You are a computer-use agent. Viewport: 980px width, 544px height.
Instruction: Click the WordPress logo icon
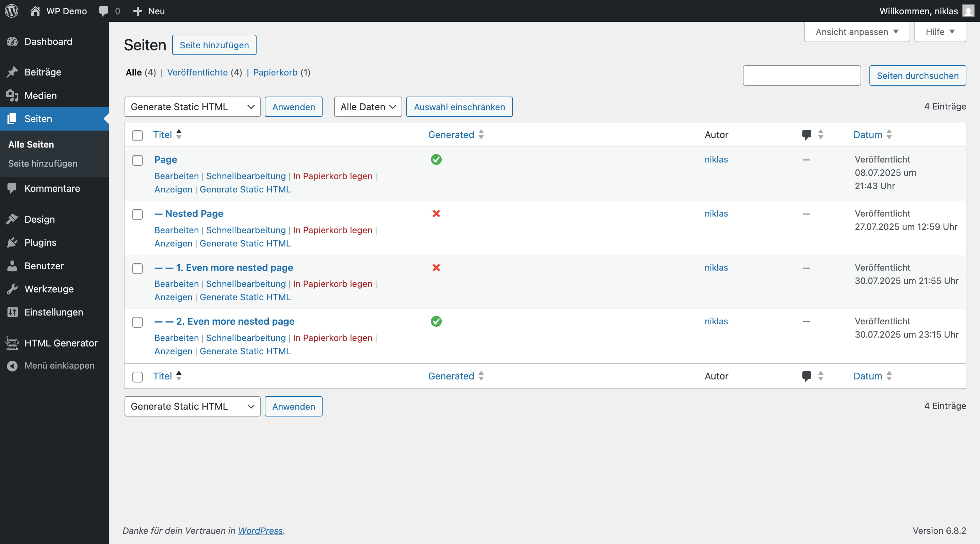[x=12, y=11]
